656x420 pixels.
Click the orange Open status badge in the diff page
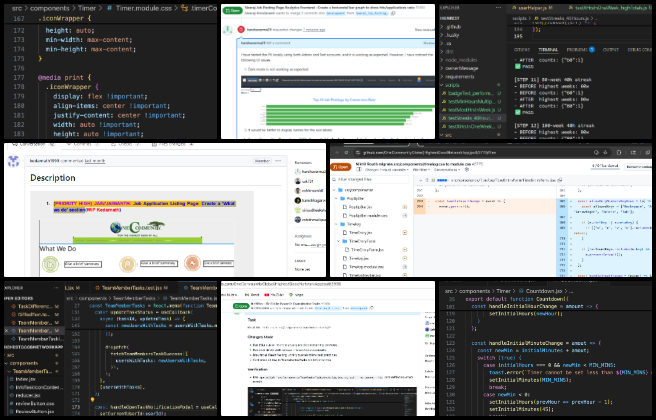click(x=341, y=167)
